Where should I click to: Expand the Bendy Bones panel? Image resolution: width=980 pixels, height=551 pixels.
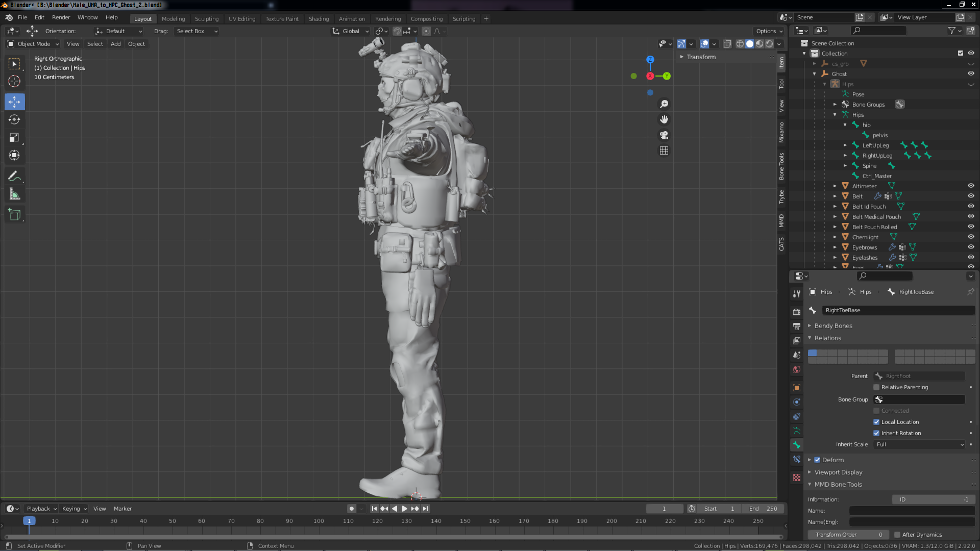click(x=833, y=325)
